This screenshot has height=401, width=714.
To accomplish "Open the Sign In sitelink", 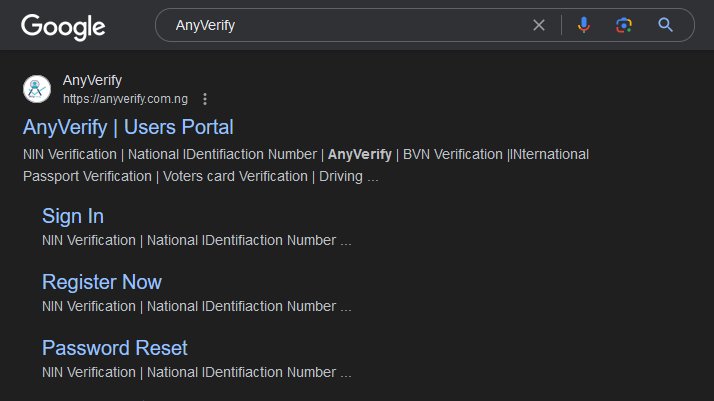I will click(x=73, y=216).
